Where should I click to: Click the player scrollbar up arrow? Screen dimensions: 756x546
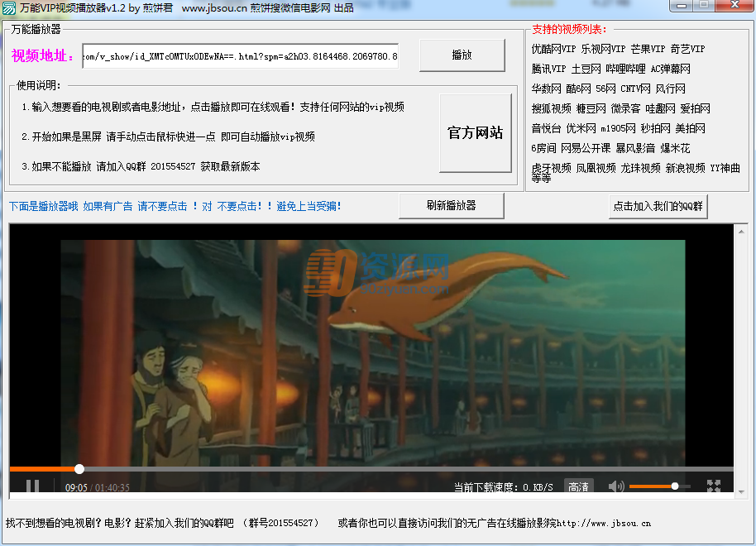coord(741,232)
